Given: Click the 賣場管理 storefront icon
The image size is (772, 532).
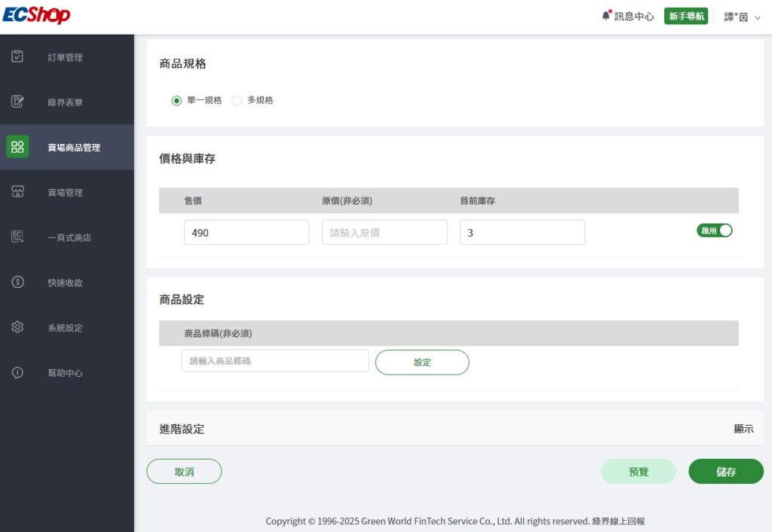Looking at the screenshot, I should click(18, 192).
